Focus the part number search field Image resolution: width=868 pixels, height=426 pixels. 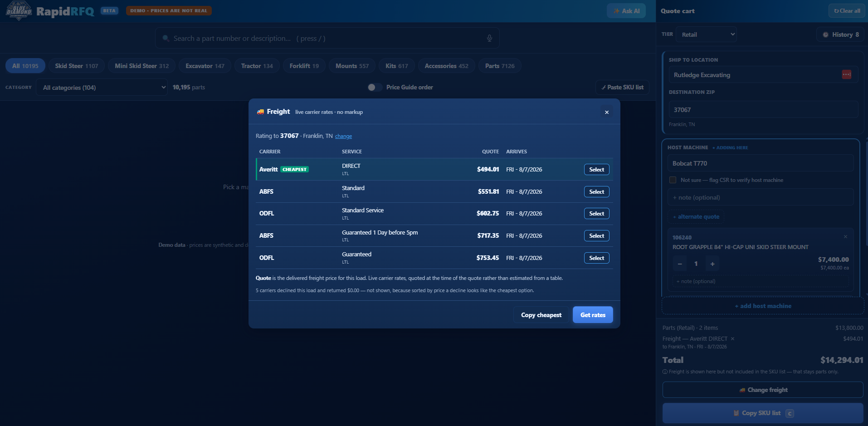327,38
